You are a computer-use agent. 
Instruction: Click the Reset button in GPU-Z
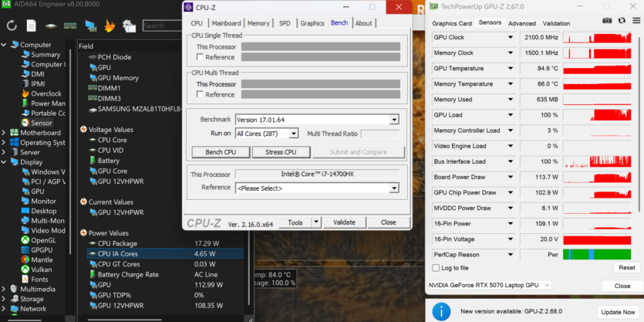pyautogui.click(x=627, y=268)
